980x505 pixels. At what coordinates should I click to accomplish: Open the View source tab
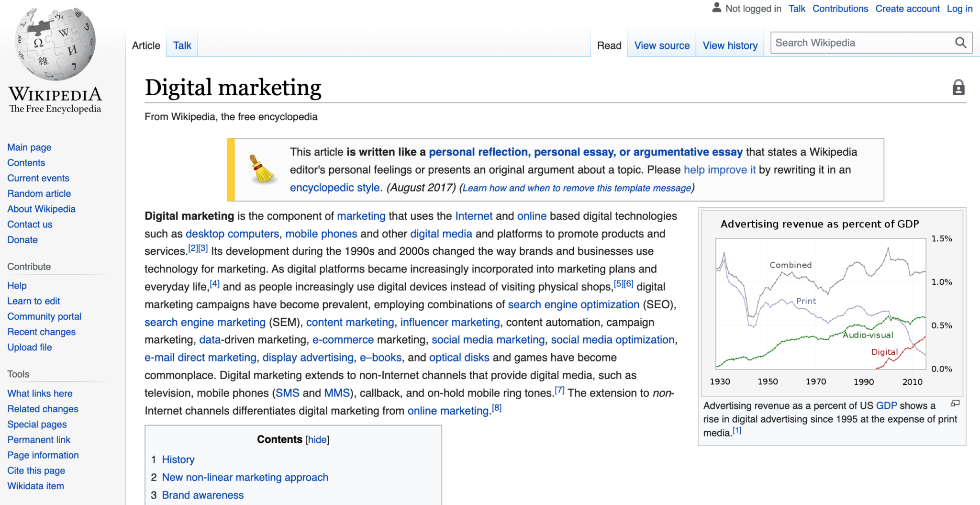pyautogui.click(x=662, y=45)
